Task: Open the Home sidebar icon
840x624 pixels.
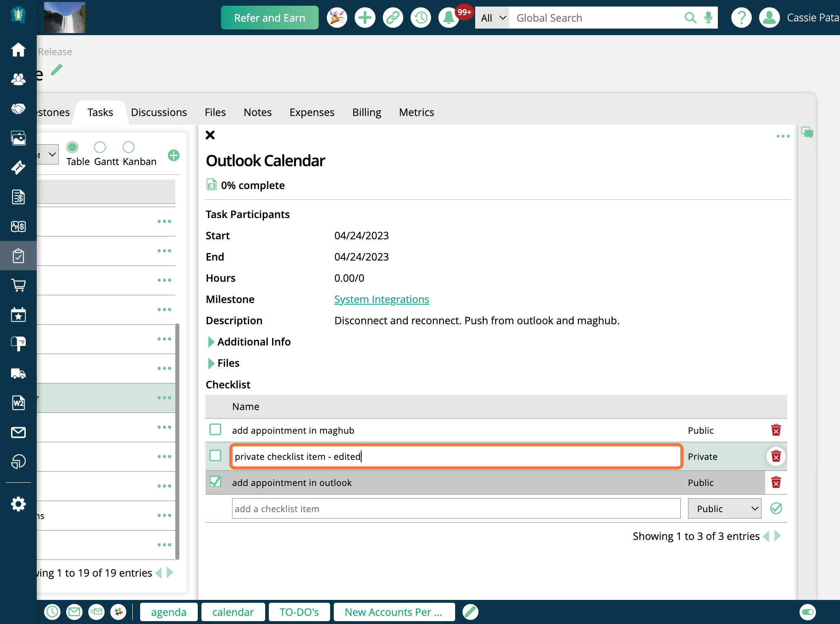Action: tap(18, 50)
